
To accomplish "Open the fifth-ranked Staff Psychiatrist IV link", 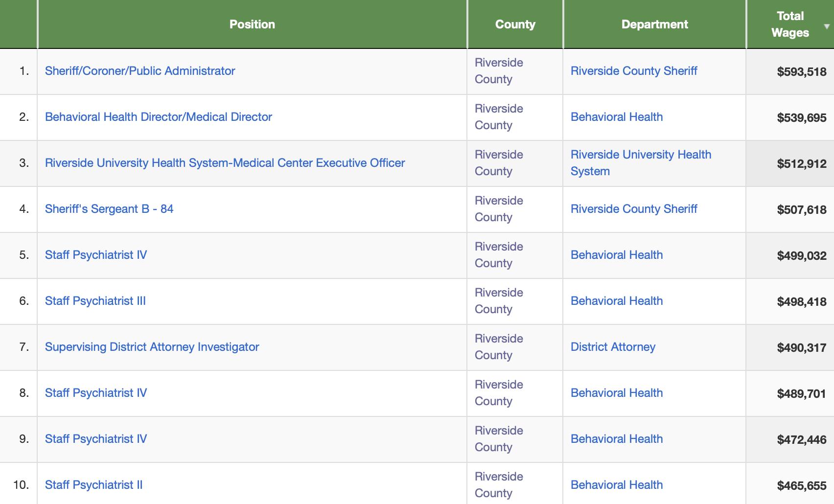I will 96,255.
